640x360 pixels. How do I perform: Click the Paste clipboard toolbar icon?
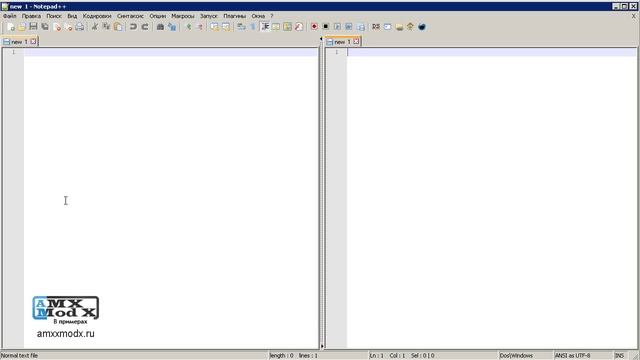click(118, 27)
